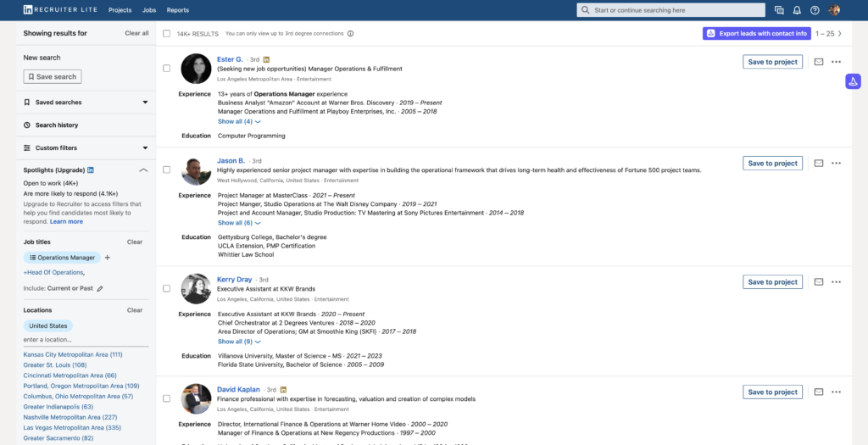
Task: Open the Reports menu
Action: (x=178, y=10)
